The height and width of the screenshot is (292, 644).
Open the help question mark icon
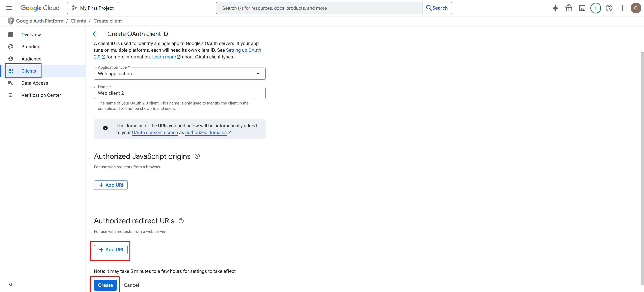pyautogui.click(x=609, y=8)
